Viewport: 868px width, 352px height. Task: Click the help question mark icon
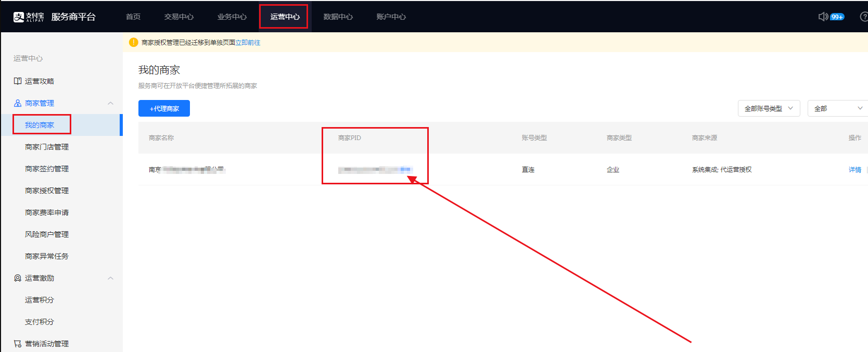point(864,17)
